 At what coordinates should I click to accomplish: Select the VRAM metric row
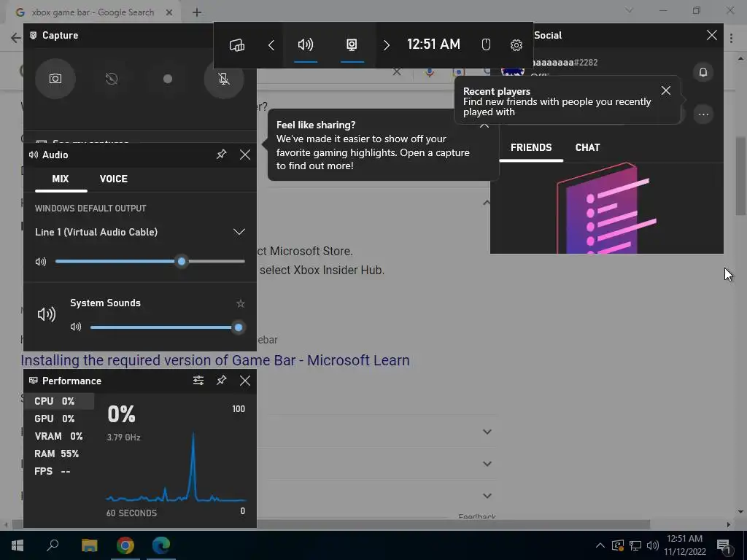coord(59,436)
